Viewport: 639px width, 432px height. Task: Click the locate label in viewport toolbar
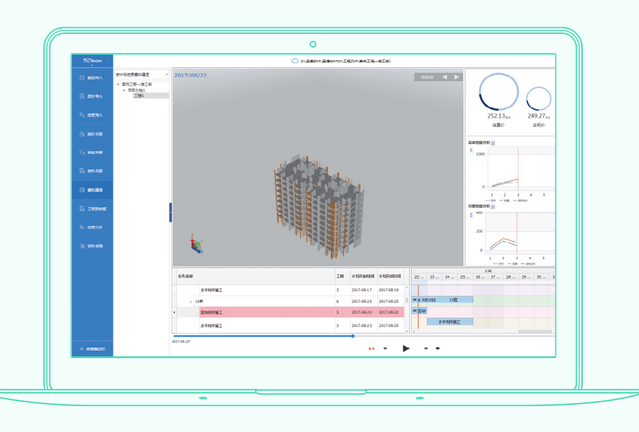427,77
